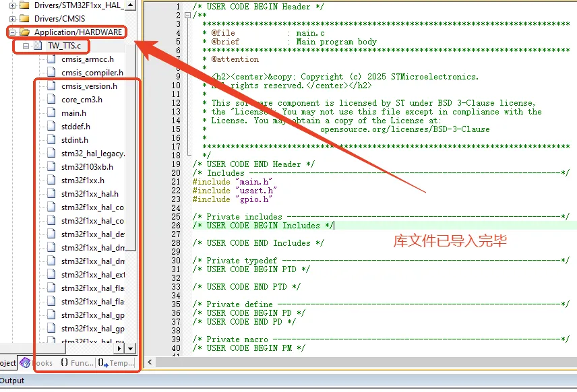
Task: Switch to the Templates tab
Action: coord(116,362)
